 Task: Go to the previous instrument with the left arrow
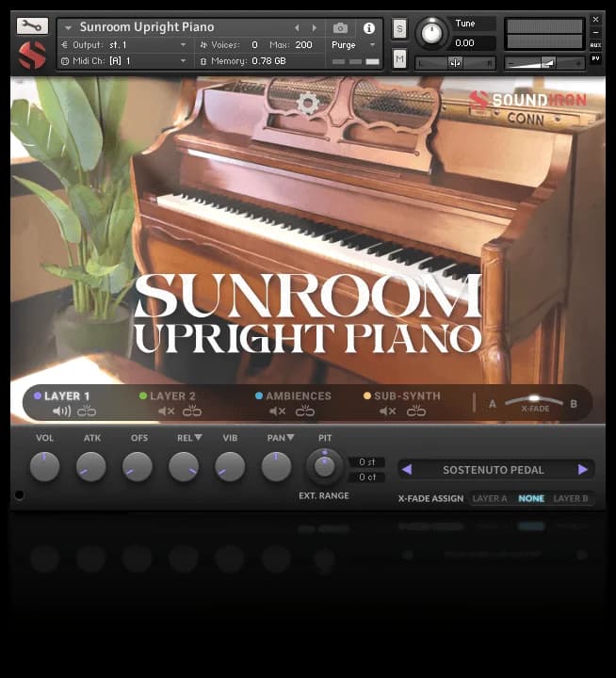pos(298,27)
